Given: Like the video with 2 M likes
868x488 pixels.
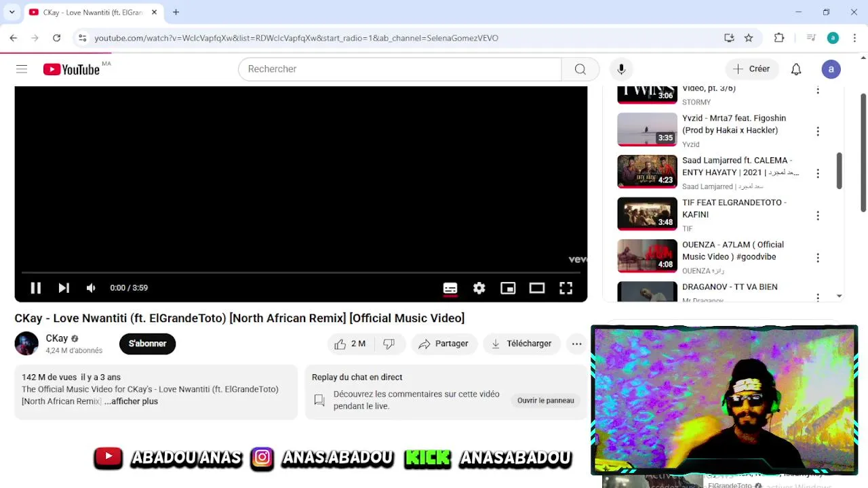Looking at the screenshot, I should 351,344.
